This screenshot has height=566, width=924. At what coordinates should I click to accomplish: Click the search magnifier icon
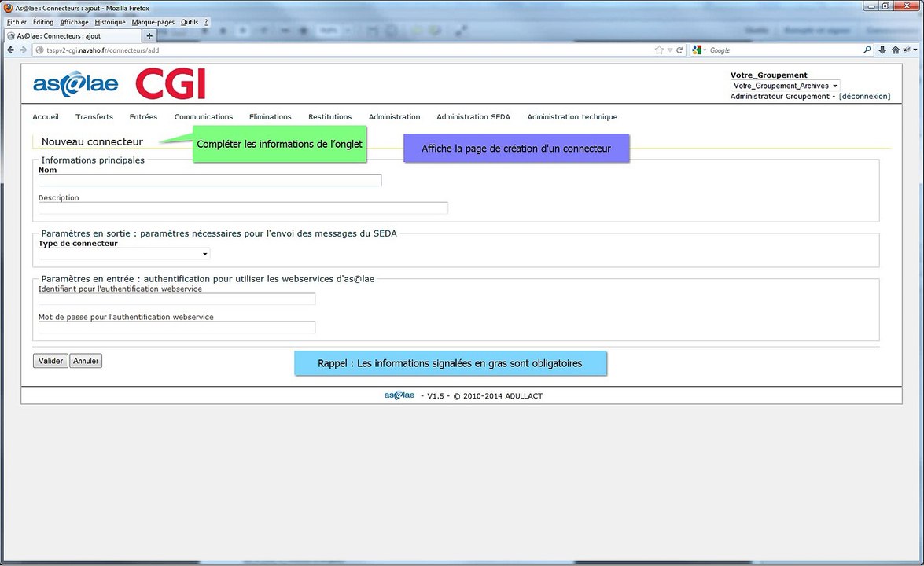(867, 50)
